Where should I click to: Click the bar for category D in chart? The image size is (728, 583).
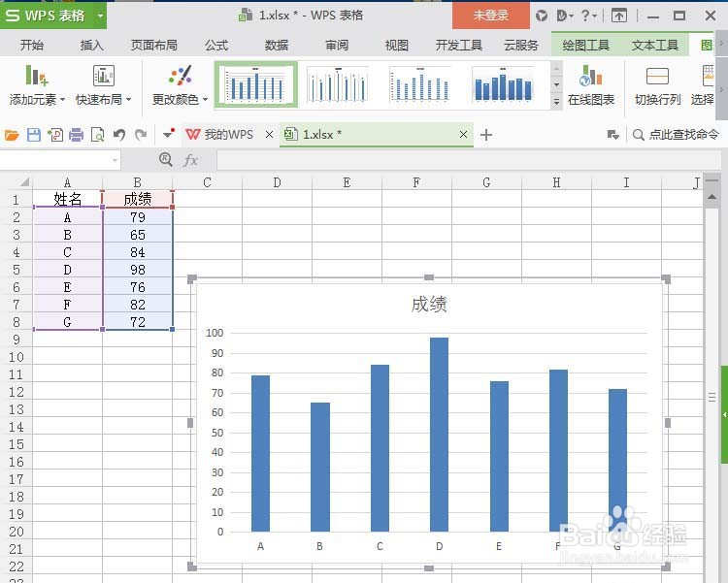(x=439, y=435)
